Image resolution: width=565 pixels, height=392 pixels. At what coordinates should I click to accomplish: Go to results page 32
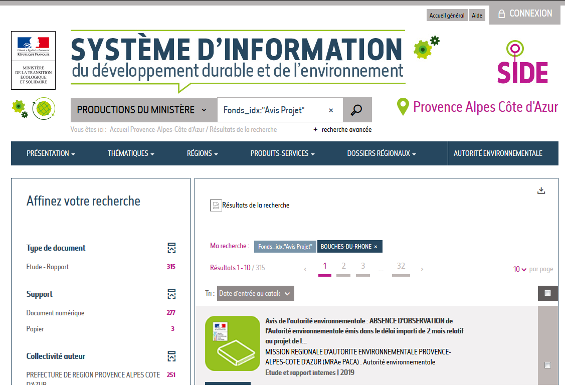(x=401, y=268)
